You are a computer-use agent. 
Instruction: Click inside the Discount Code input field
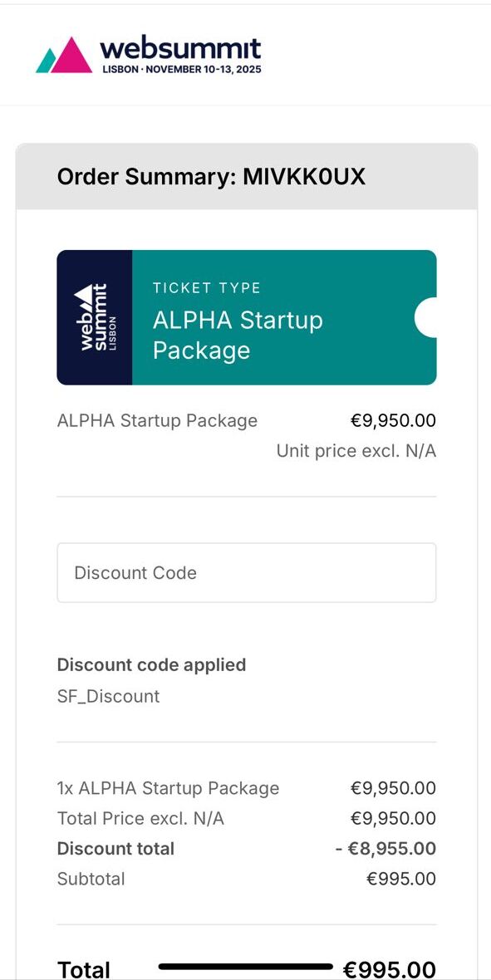tap(246, 572)
